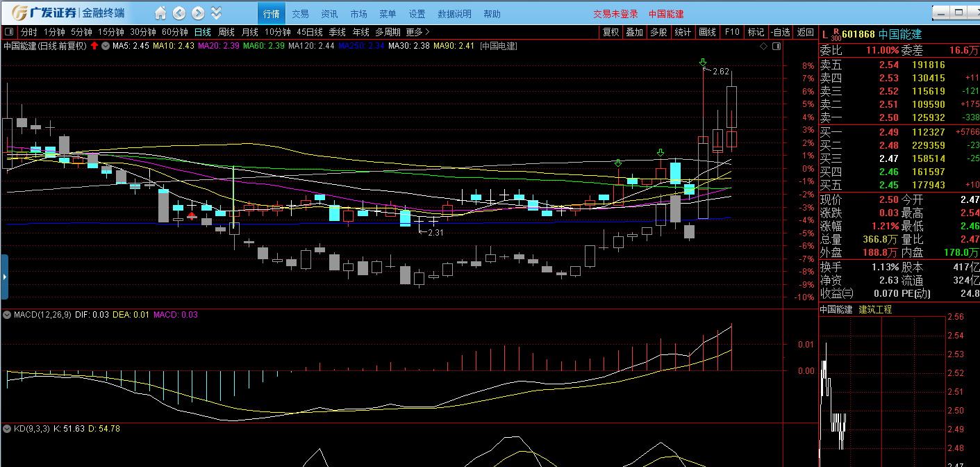This screenshot has height=467, width=980.
Task: Click the 建筑工程 sector link
Action: [875, 310]
